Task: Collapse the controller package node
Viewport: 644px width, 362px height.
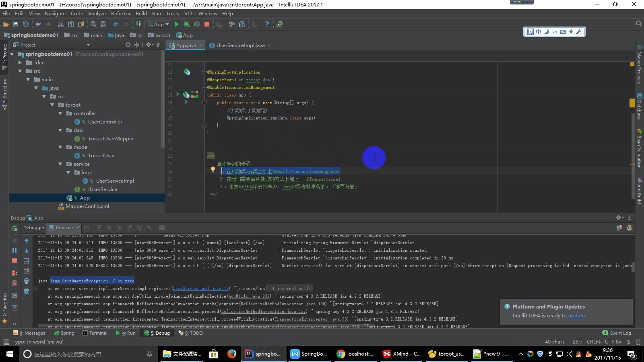Action: click(60, 113)
